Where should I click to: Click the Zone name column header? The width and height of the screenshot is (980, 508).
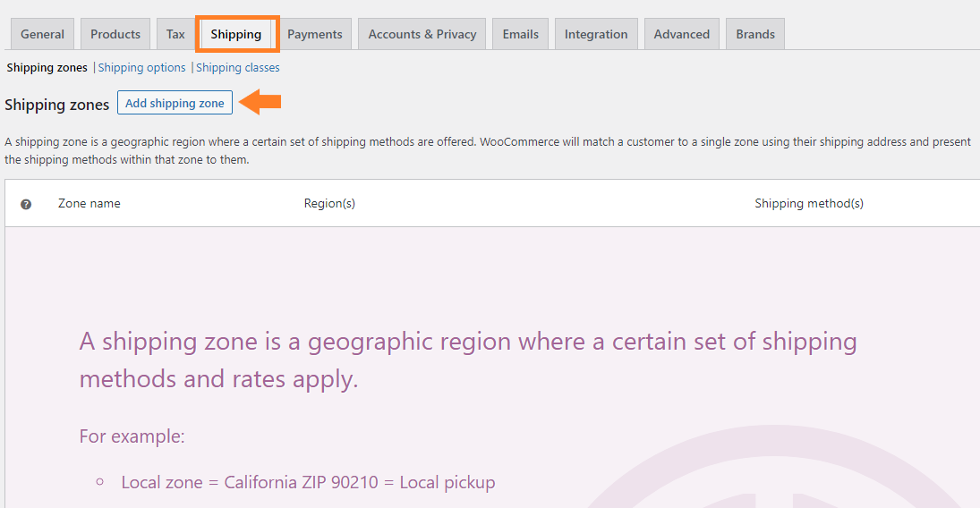click(89, 203)
